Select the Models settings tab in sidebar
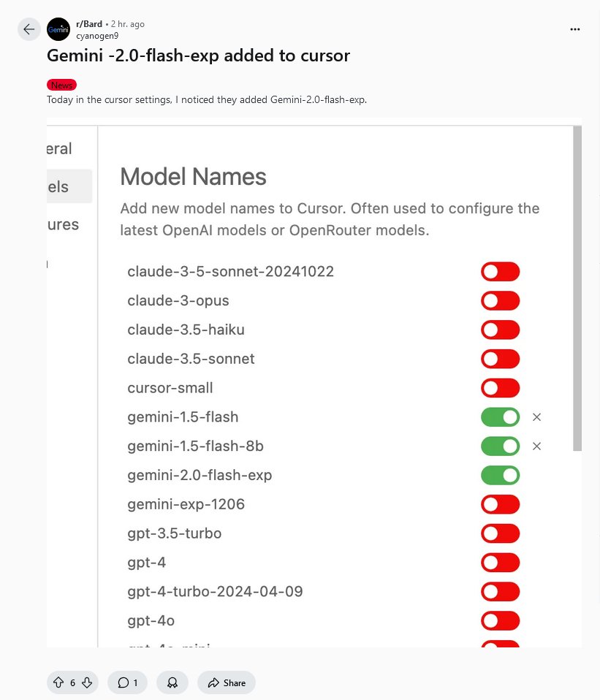600x700 pixels. tap(69, 186)
